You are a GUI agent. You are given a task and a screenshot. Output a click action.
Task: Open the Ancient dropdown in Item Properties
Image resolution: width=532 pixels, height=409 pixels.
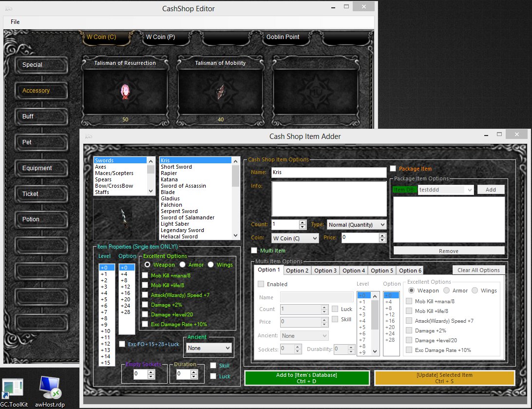pos(209,348)
